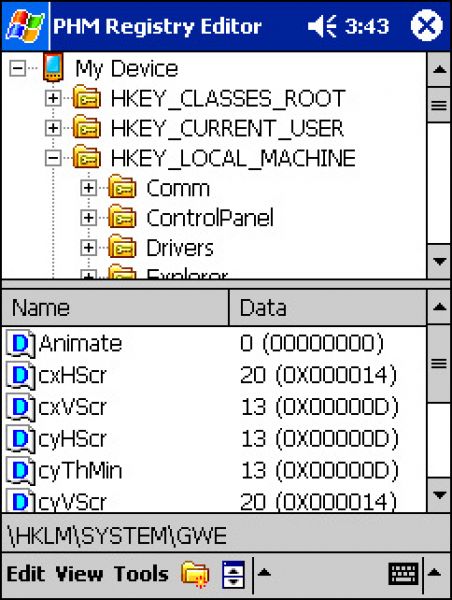This screenshot has height=600, width=452.
Task: Collapse HKEY_LOCAL_MACHINE key
Action: coord(53,158)
